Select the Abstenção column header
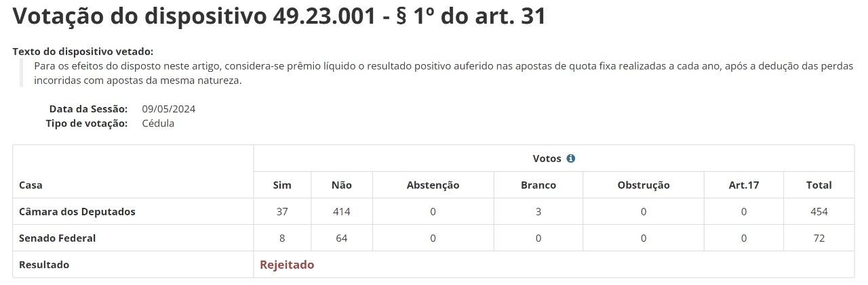 [x=433, y=185]
